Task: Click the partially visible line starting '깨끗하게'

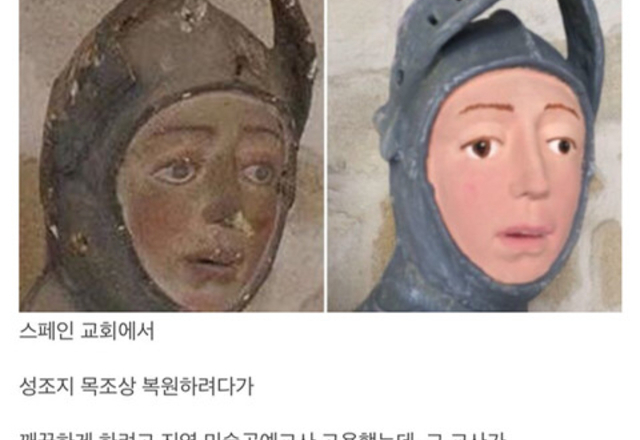Action: pos(261,434)
